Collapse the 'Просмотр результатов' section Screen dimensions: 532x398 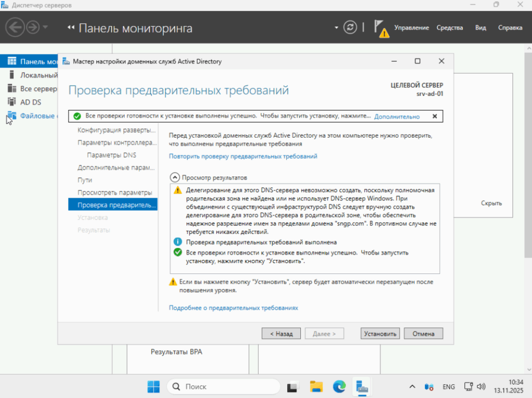pyautogui.click(x=175, y=177)
